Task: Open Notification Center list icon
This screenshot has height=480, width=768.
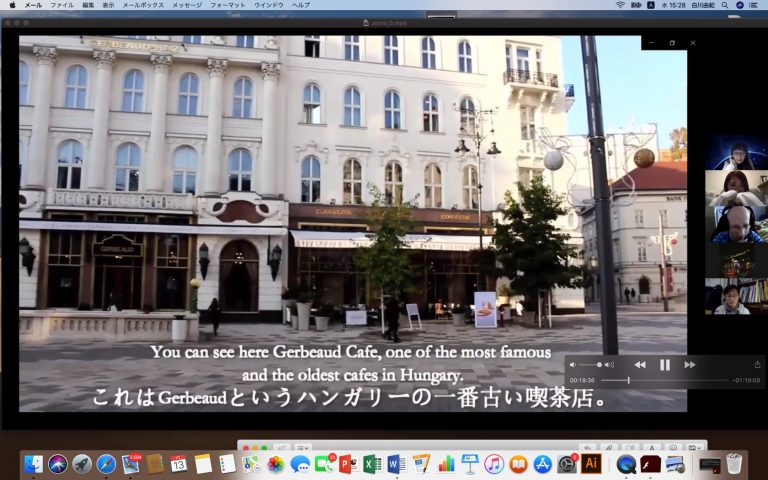Action: (754, 5)
